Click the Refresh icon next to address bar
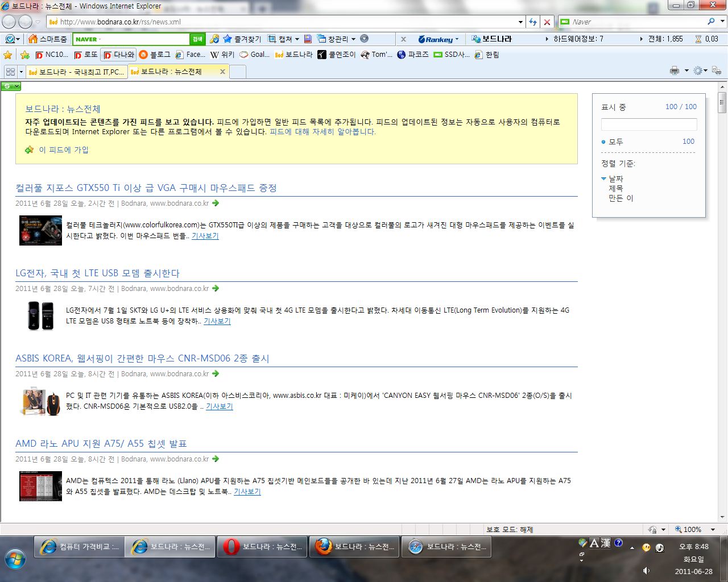 (532, 22)
